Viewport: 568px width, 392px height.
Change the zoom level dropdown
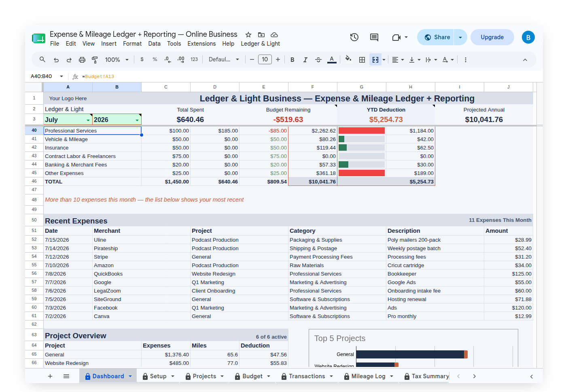pyautogui.click(x=117, y=60)
